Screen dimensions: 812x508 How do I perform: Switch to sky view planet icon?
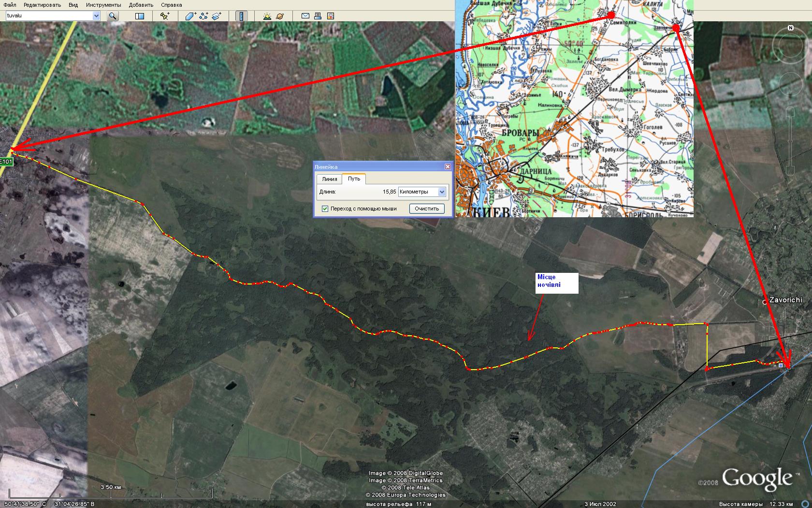(280, 16)
